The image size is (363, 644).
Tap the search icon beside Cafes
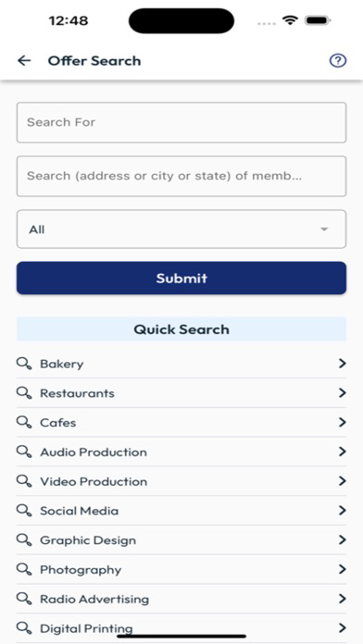[x=24, y=422]
